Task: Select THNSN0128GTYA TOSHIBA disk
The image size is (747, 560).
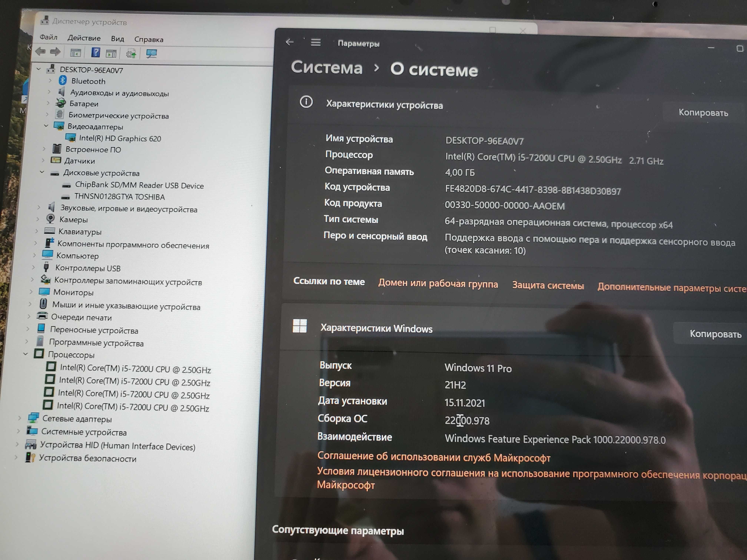Action: [x=119, y=196]
